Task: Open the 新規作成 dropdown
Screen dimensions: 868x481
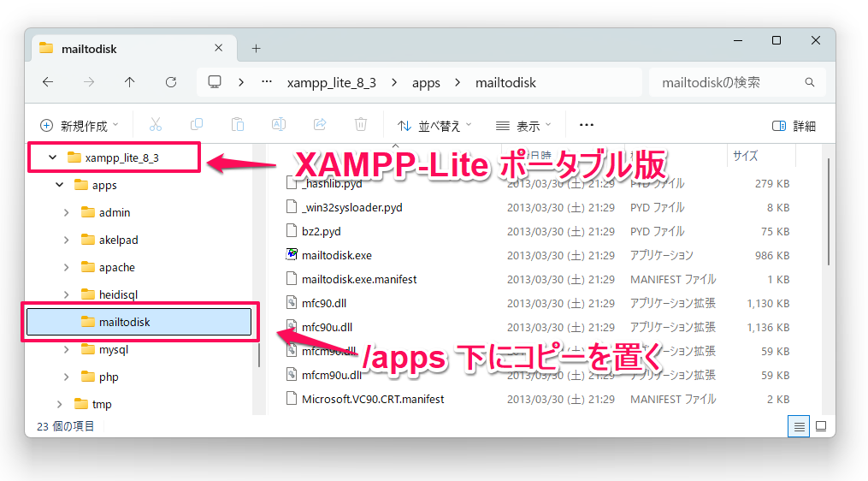Action: tap(80, 126)
